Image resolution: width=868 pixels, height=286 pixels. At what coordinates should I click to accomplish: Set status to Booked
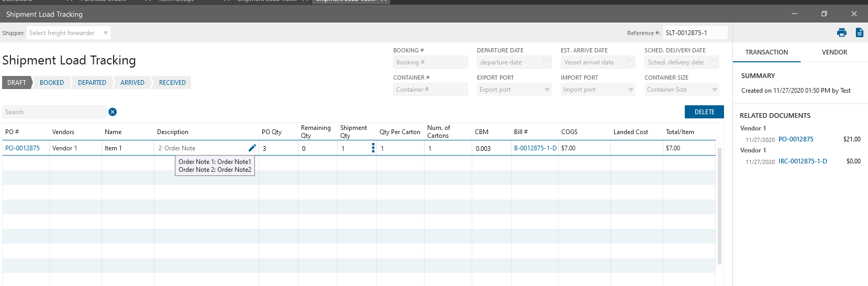52,83
